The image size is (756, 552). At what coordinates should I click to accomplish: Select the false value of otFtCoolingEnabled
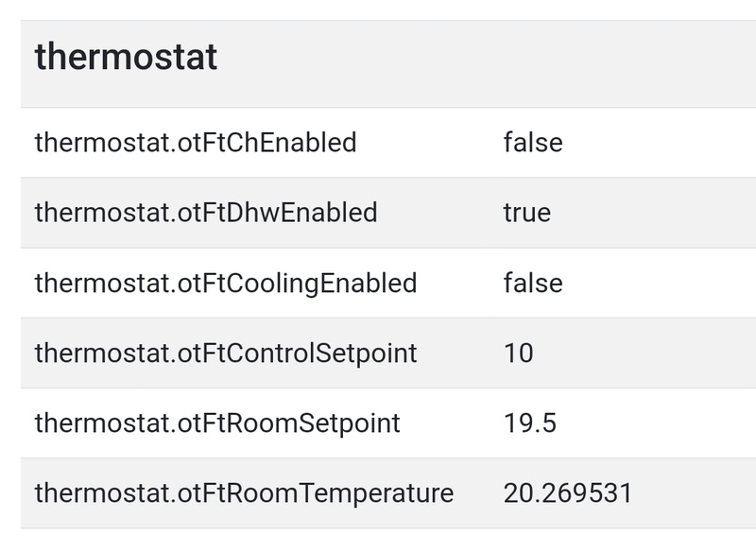pyautogui.click(x=532, y=284)
